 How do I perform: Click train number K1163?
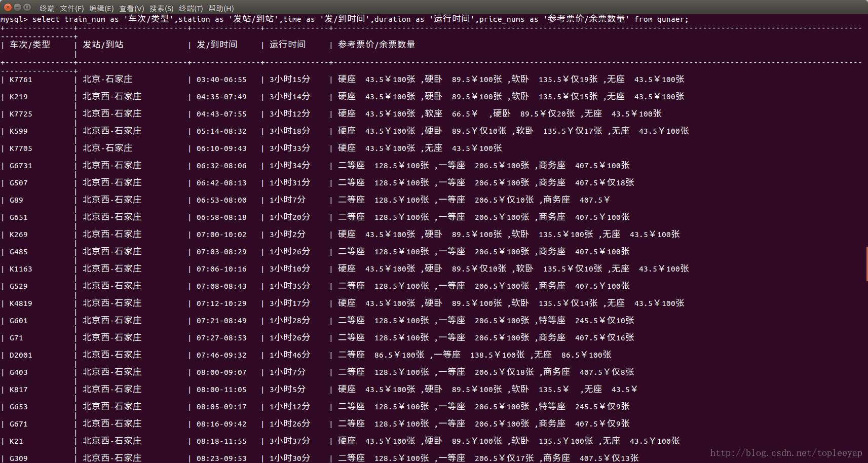(x=21, y=269)
